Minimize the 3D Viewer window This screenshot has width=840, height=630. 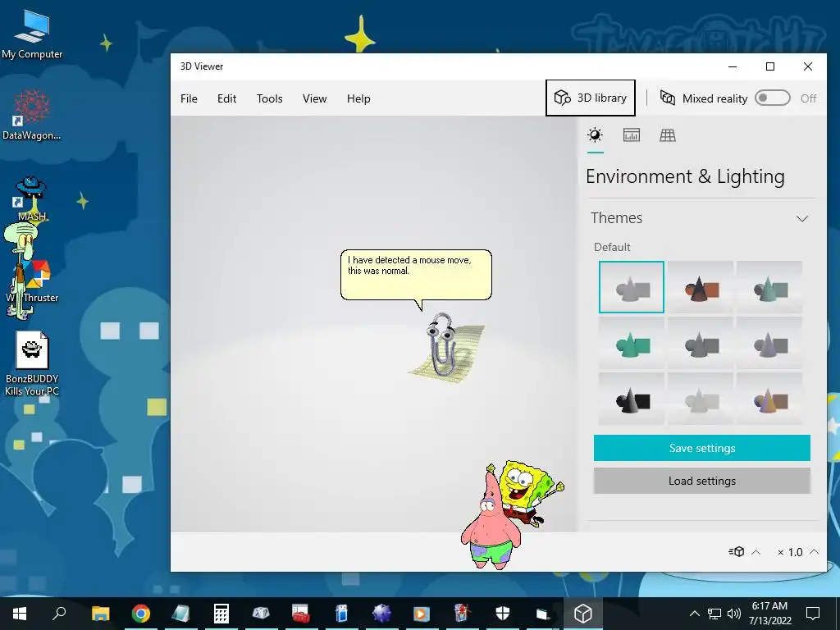coord(733,66)
